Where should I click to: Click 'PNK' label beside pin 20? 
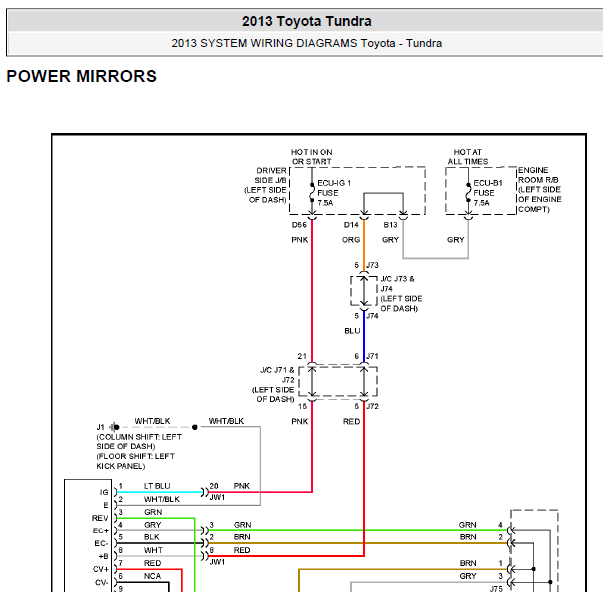[242, 486]
